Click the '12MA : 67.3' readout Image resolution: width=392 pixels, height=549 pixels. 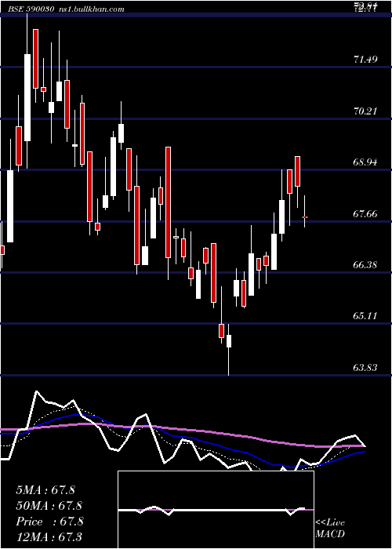tap(49, 537)
